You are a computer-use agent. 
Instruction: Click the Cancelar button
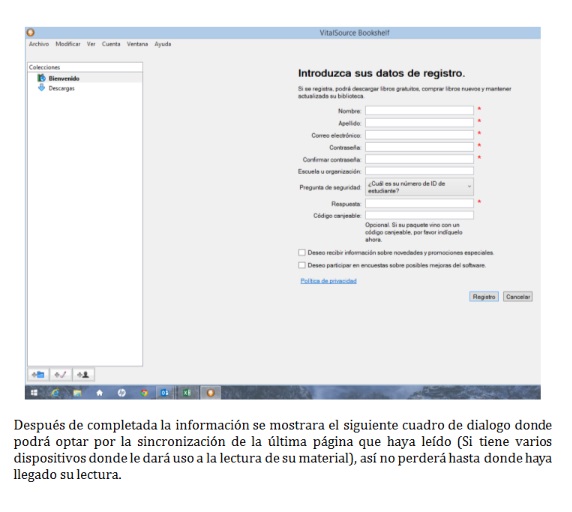click(518, 296)
